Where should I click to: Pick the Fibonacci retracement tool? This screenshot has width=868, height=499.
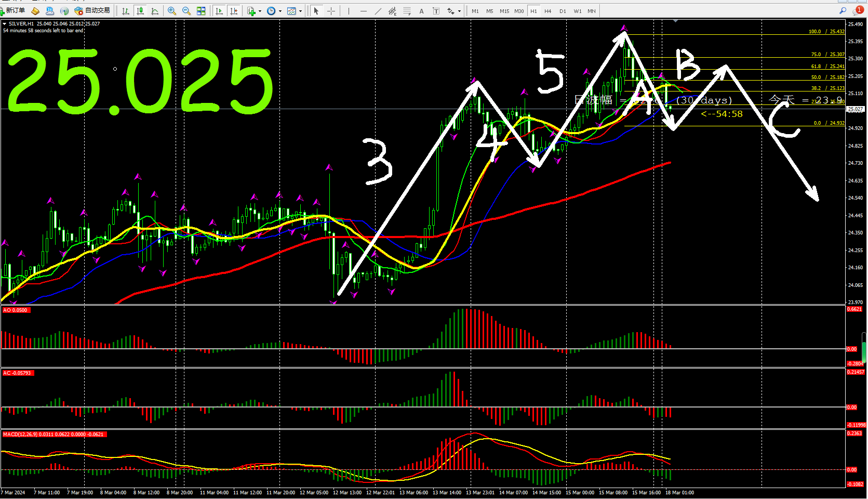click(407, 11)
